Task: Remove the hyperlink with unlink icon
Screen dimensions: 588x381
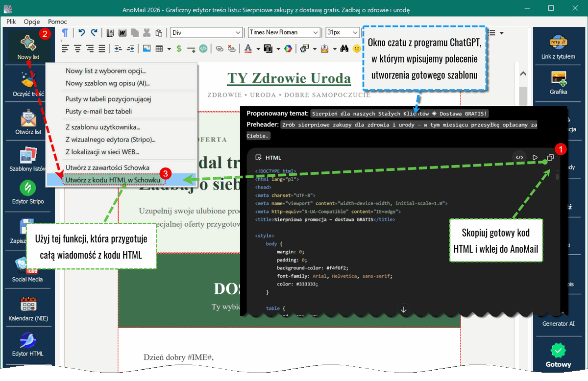Action: (231, 48)
